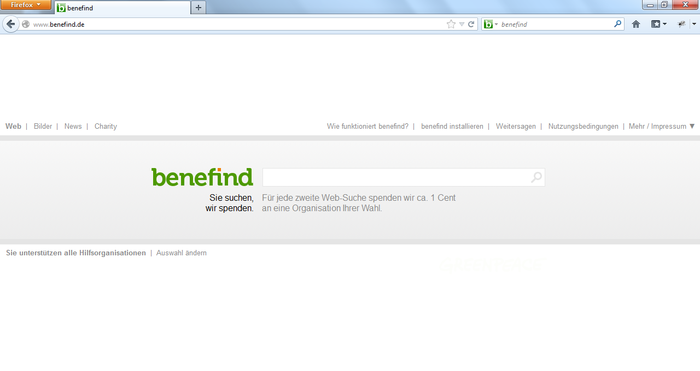Click the site identity globe icon

[x=26, y=24]
